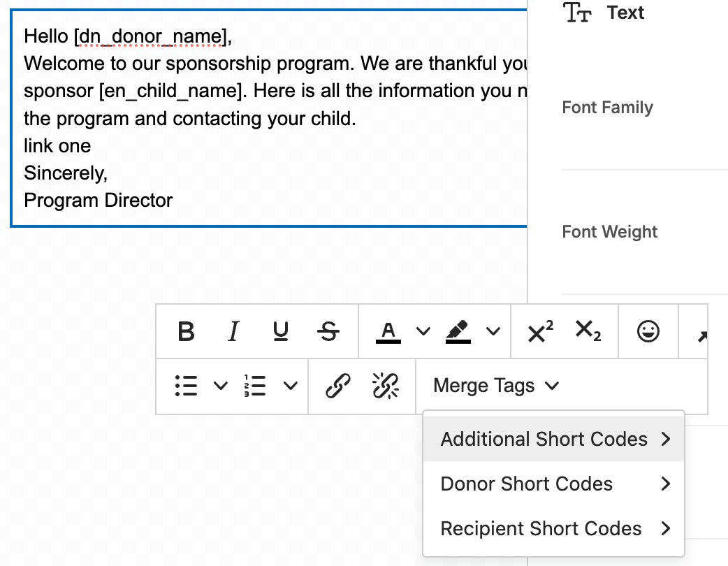Click the text color icon
Image resolution: width=728 pixels, height=566 pixels.
(388, 332)
